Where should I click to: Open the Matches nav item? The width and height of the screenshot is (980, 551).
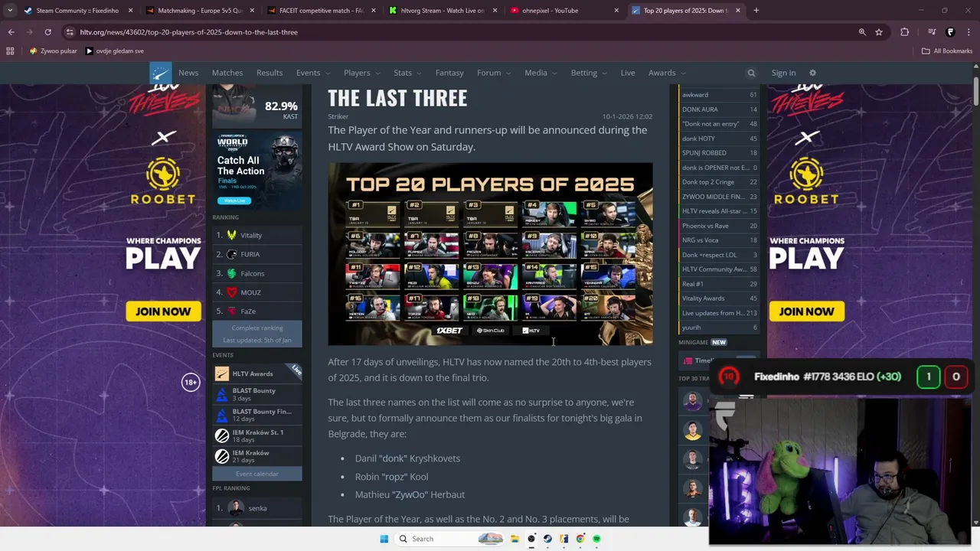pos(227,73)
